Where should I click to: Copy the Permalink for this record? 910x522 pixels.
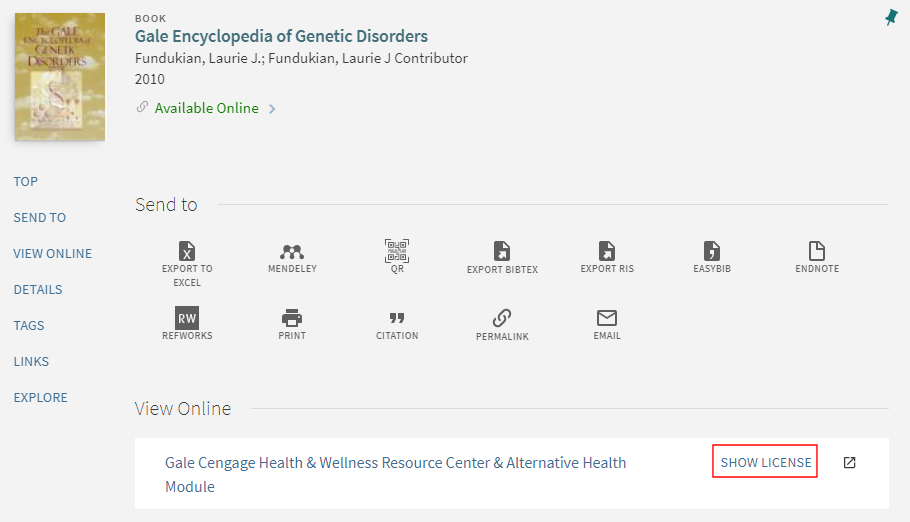[502, 318]
